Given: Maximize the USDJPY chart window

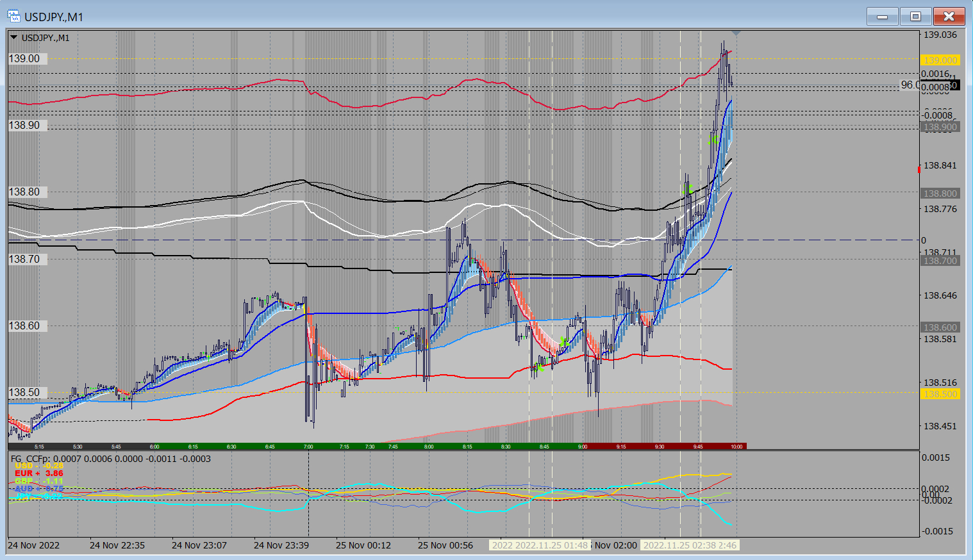Looking at the screenshot, I should pos(915,17).
